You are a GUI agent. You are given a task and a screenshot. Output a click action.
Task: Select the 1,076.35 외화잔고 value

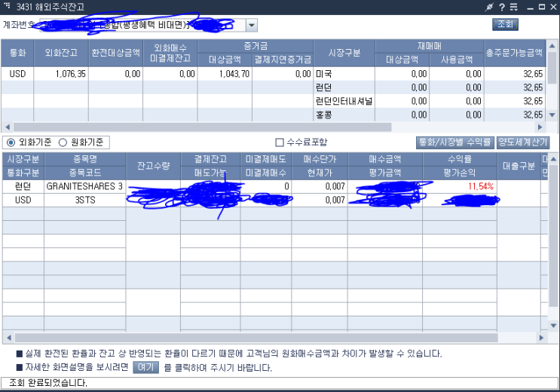[x=61, y=74]
